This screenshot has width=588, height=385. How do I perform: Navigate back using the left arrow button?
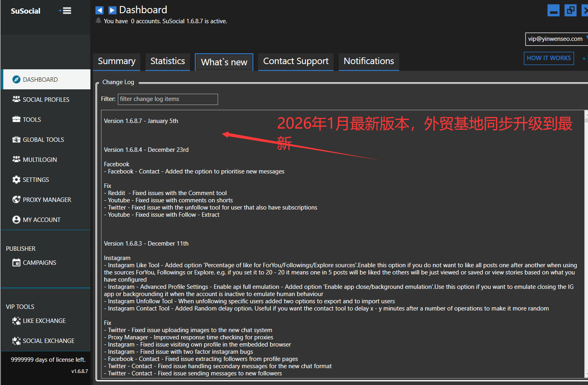tap(99, 10)
